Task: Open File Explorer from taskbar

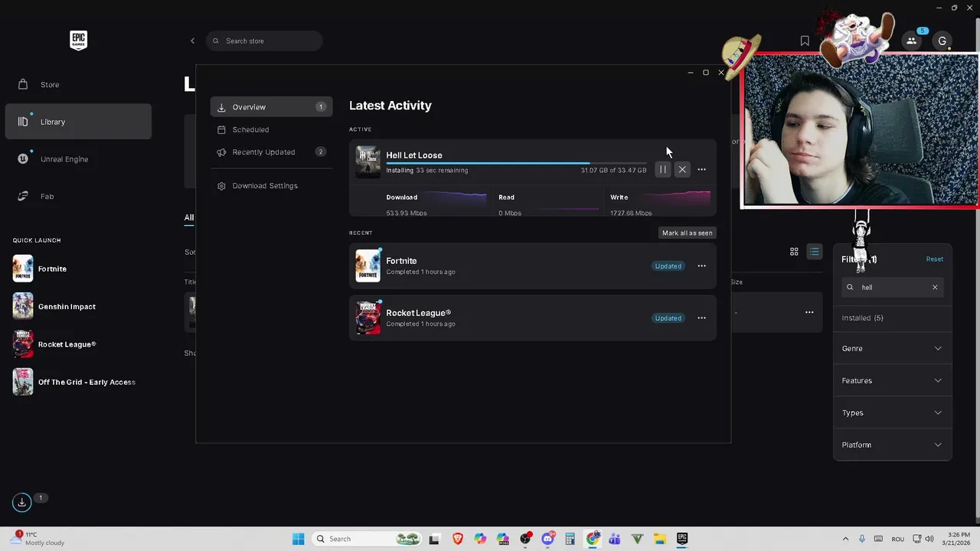Action: click(659, 539)
